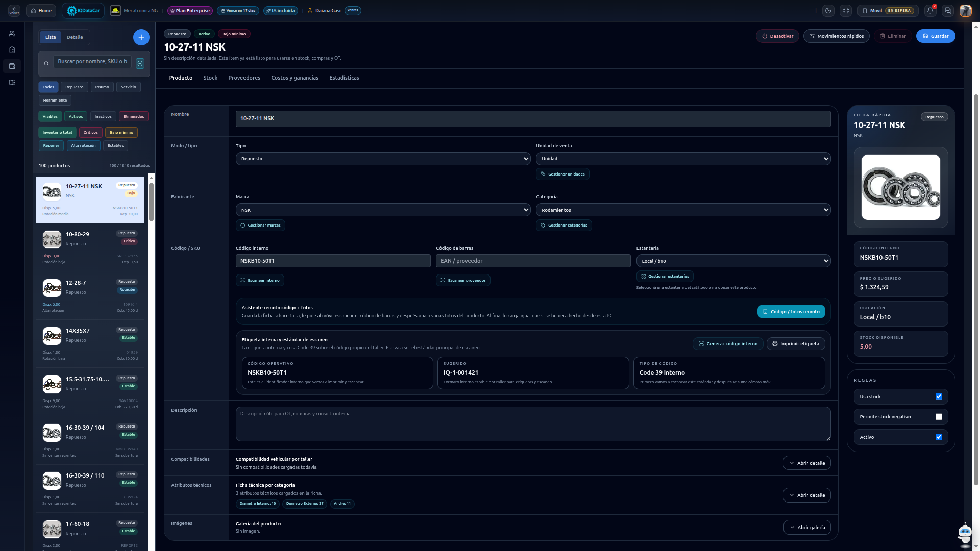Viewport: 980px width, 551px height.
Task: Switch to the Stock tab
Action: [x=210, y=78]
